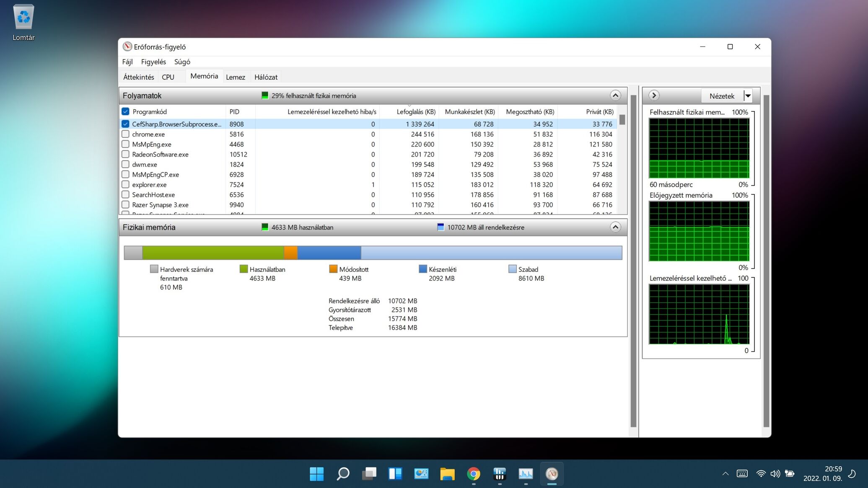Switch to the Lemez tab

click(235, 77)
